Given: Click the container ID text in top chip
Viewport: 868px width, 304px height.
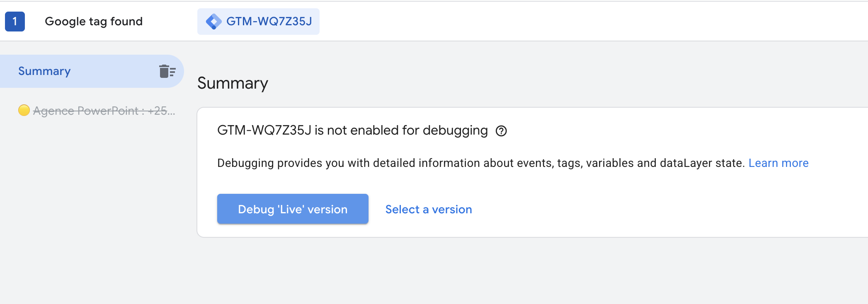Looking at the screenshot, I should (x=269, y=22).
